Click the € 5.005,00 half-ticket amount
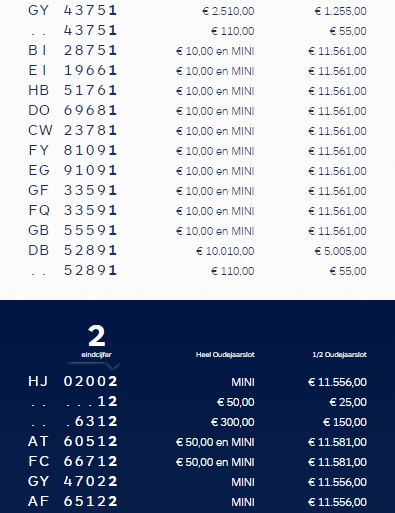The height and width of the screenshot is (513, 395). click(341, 251)
